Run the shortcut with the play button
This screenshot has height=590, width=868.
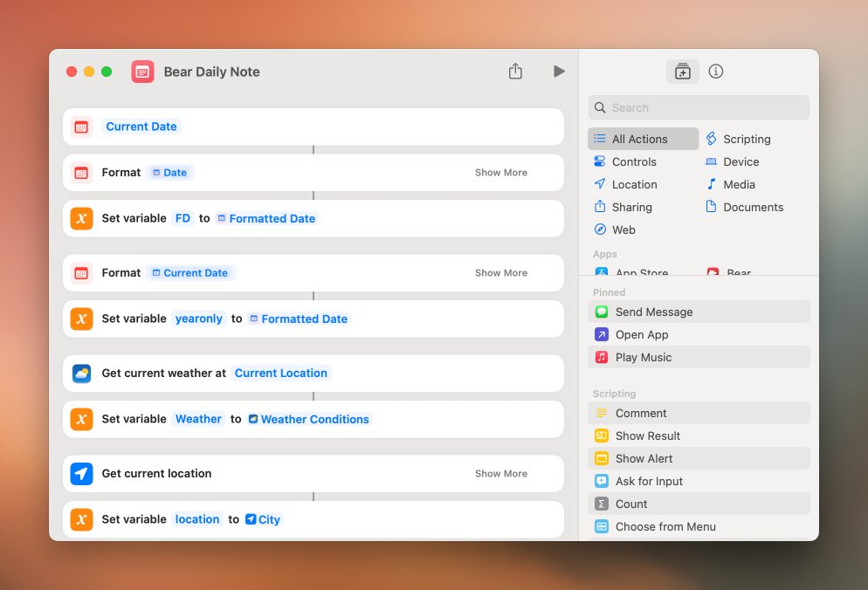pos(559,72)
